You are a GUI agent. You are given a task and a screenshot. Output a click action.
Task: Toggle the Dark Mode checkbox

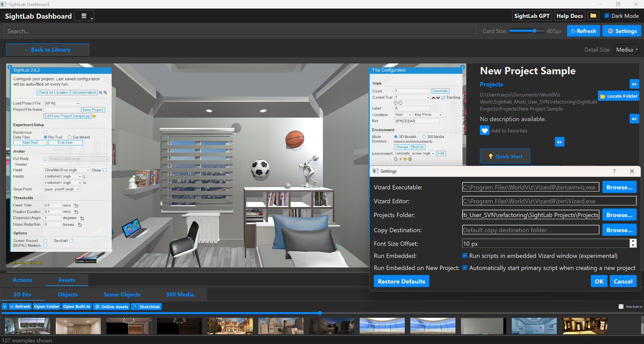[607, 16]
